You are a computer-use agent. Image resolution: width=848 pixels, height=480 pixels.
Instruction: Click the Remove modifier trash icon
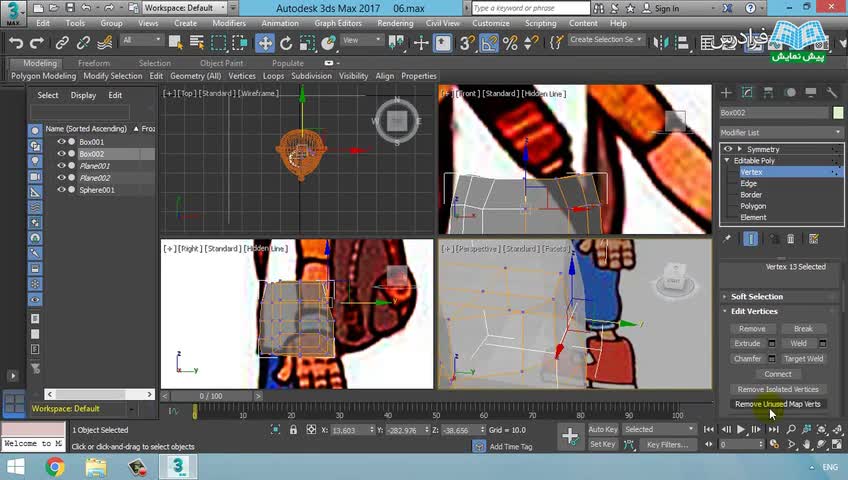790,239
